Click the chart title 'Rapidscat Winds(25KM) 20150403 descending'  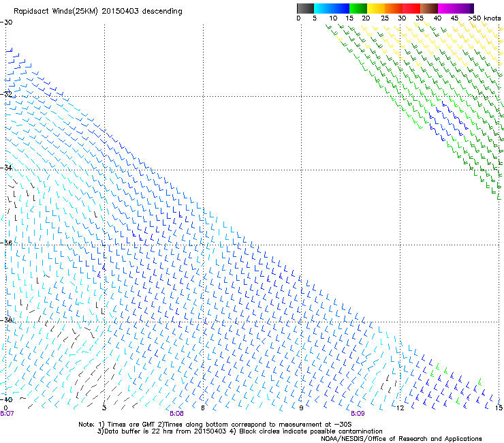[x=98, y=12]
